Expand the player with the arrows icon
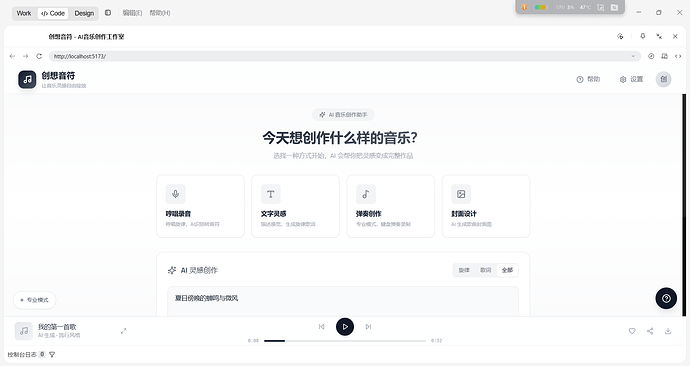The height and width of the screenshot is (366, 690). point(124,331)
